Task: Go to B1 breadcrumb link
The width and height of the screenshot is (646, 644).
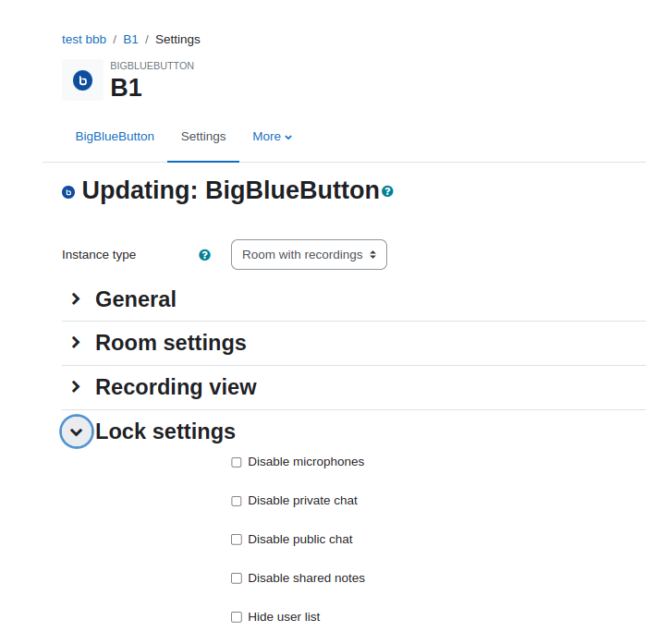Action: (x=130, y=40)
